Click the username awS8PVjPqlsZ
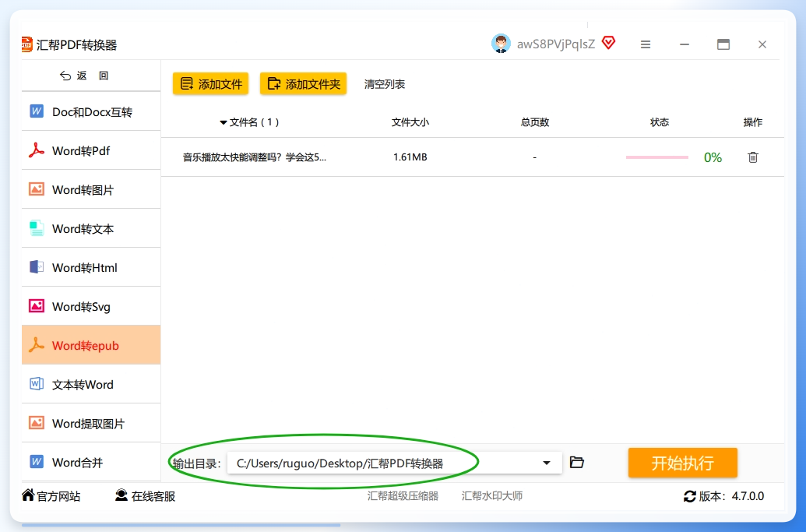The height and width of the screenshot is (532, 806). (556, 44)
